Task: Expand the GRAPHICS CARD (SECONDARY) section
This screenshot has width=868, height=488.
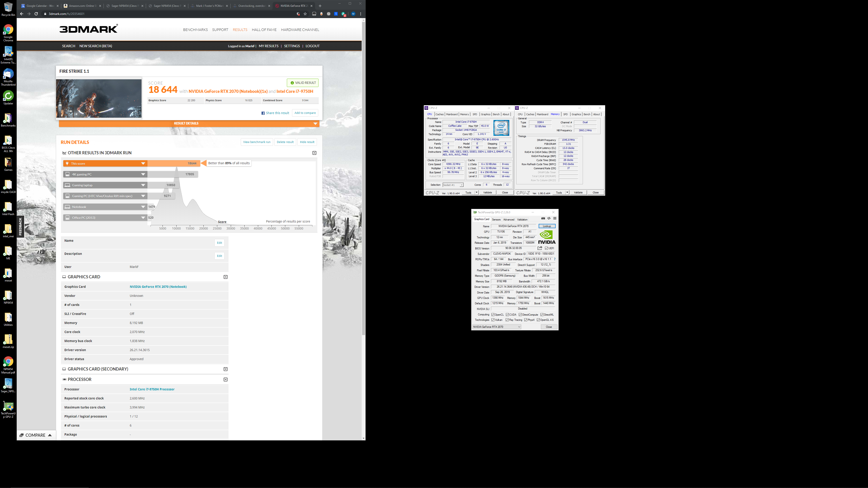Action: tap(225, 369)
